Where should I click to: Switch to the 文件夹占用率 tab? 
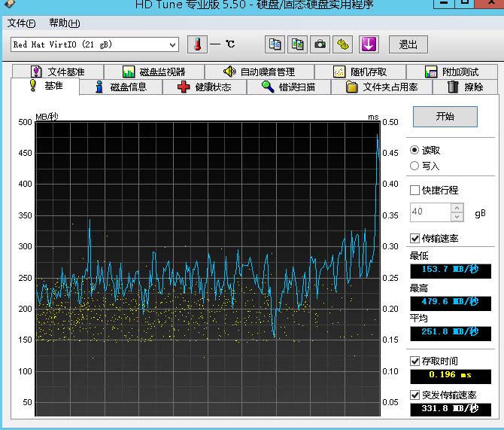coord(382,87)
